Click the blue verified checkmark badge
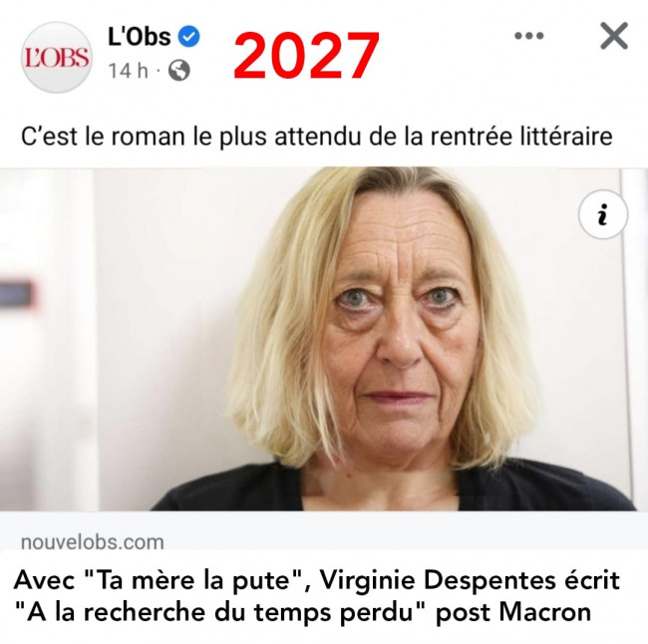The width and height of the screenshot is (648, 644). (x=188, y=36)
